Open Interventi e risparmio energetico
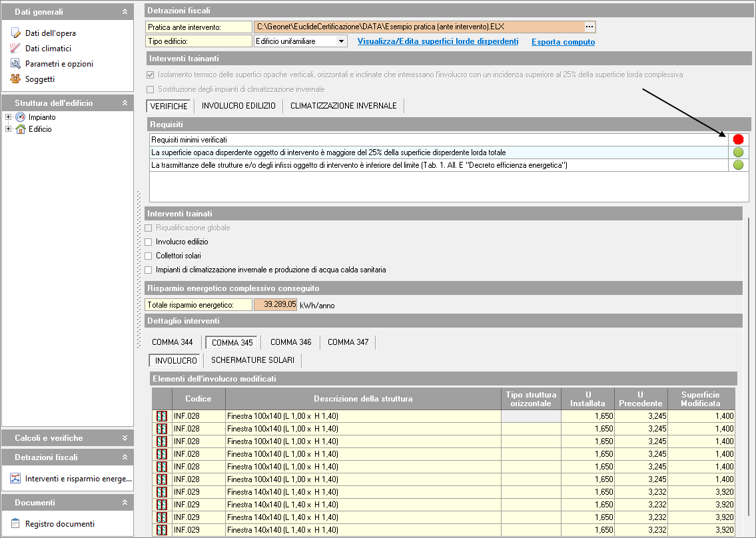 click(x=79, y=479)
